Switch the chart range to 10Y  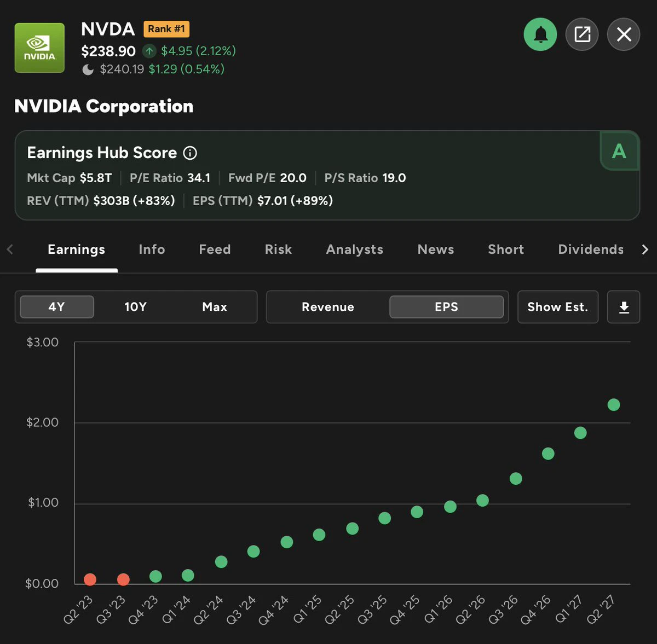135,307
